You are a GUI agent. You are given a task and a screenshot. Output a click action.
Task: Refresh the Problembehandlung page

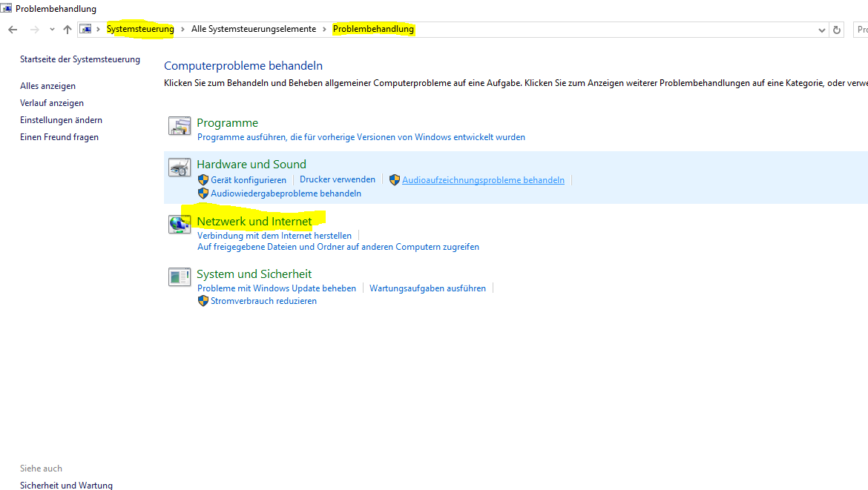coord(837,30)
